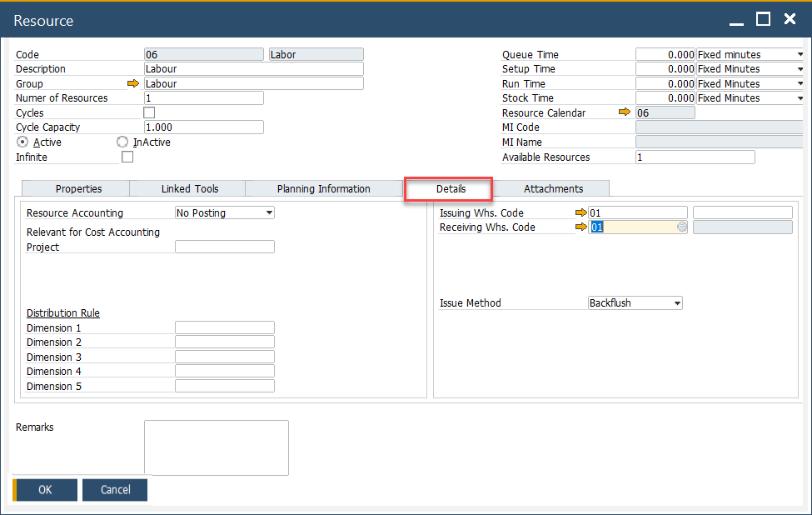812x515 pixels.
Task: Click inside the Remarks text box
Action: (216, 447)
